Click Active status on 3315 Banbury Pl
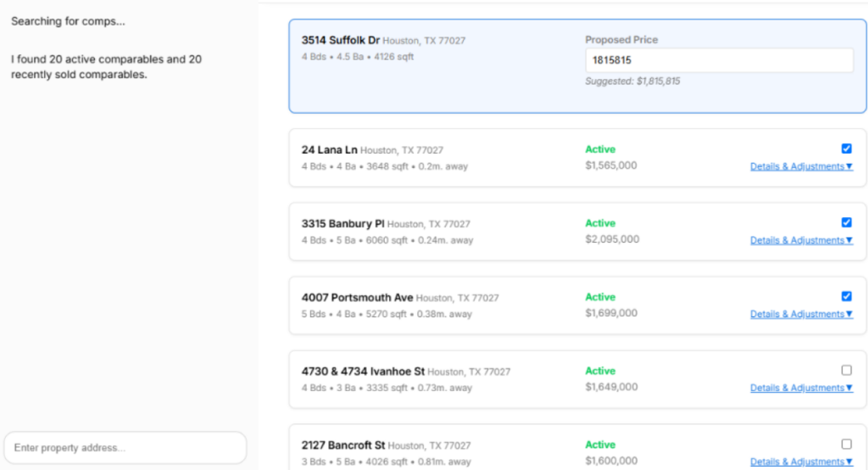This screenshot has width=868, height=470. tap(600, 223)
